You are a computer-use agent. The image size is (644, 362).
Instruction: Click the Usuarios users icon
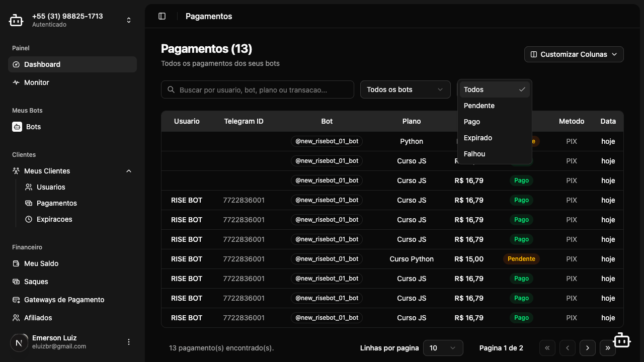pyautogui.click(x=29, y=187)
